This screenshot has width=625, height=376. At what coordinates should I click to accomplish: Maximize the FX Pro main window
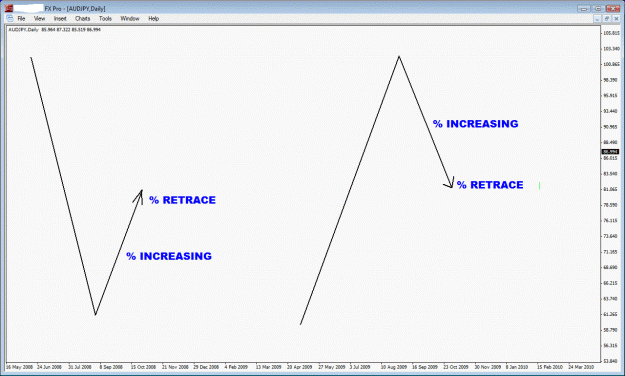pos(598,8)
